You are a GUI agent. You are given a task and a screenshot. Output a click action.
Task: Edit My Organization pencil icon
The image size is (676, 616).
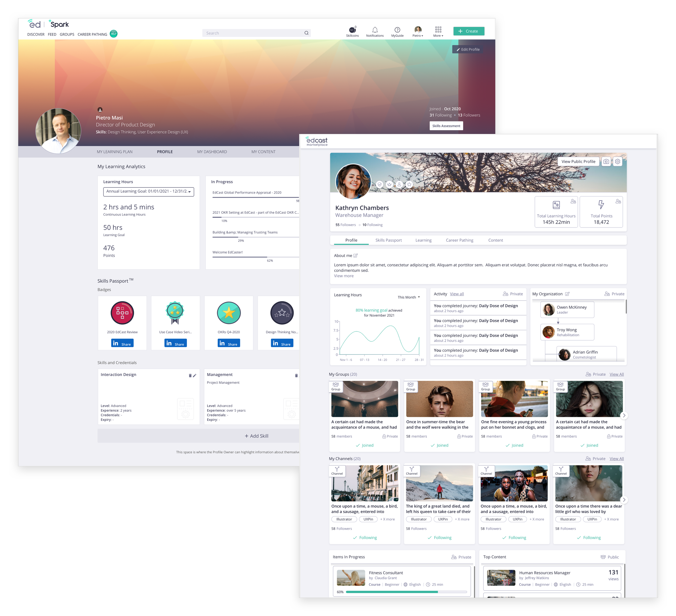[x=567, y=294]
